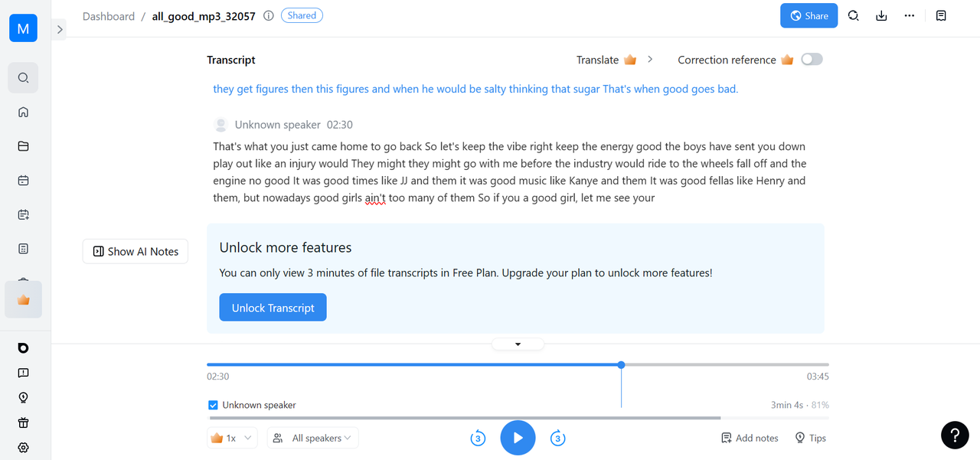This screenshot has height=460, width=980.
Task: Click the 'Unlock more features' heading
Action: [x=286, y=247]
